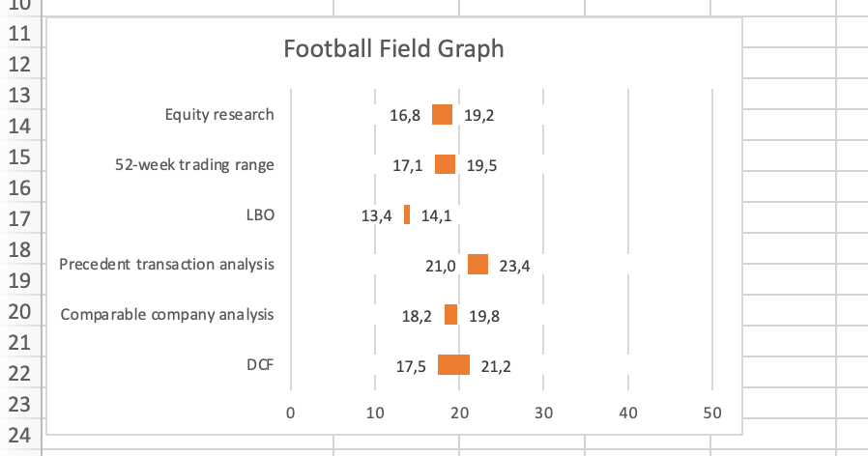
Task: Click the 23,4 data label
Action: (x=515, y=267)
